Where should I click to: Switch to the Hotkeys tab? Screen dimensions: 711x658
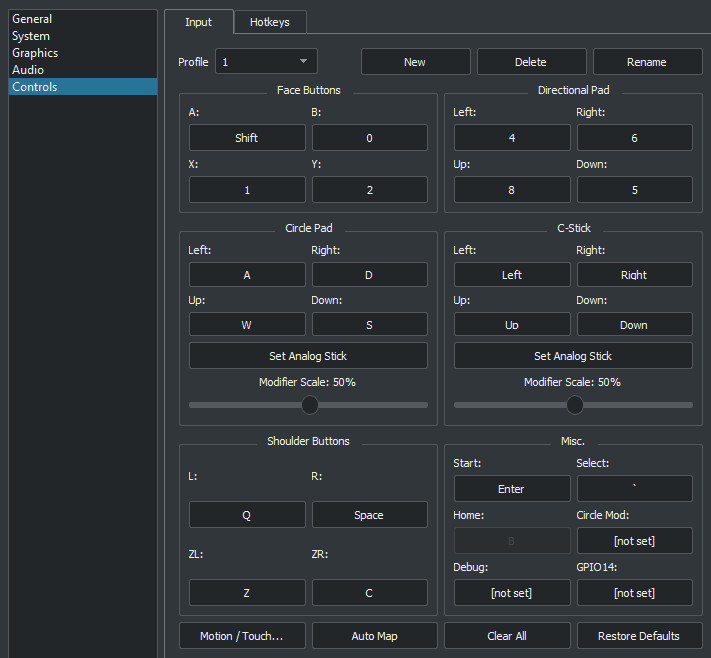[270, 22]
